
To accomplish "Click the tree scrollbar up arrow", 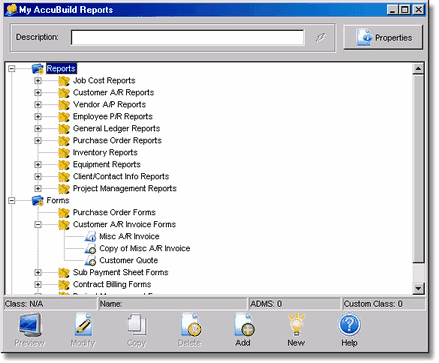I will 418,69.
